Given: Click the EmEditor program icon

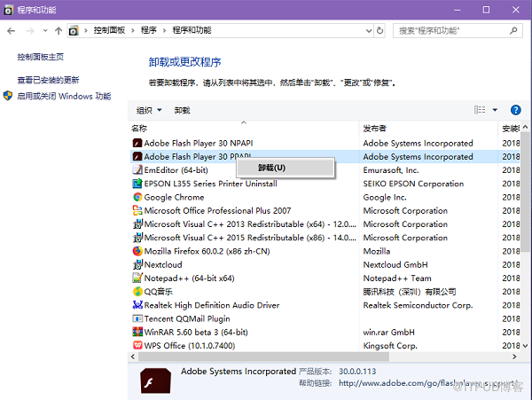Looking at the screenshot, I should click(137, 170).
